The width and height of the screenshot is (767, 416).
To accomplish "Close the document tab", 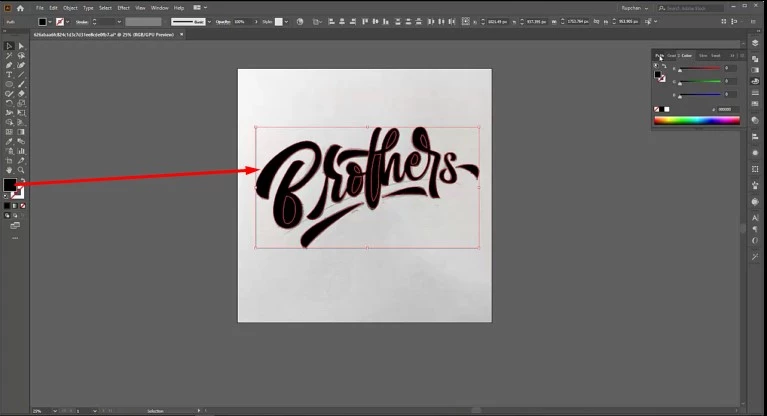I will (181, 35).
